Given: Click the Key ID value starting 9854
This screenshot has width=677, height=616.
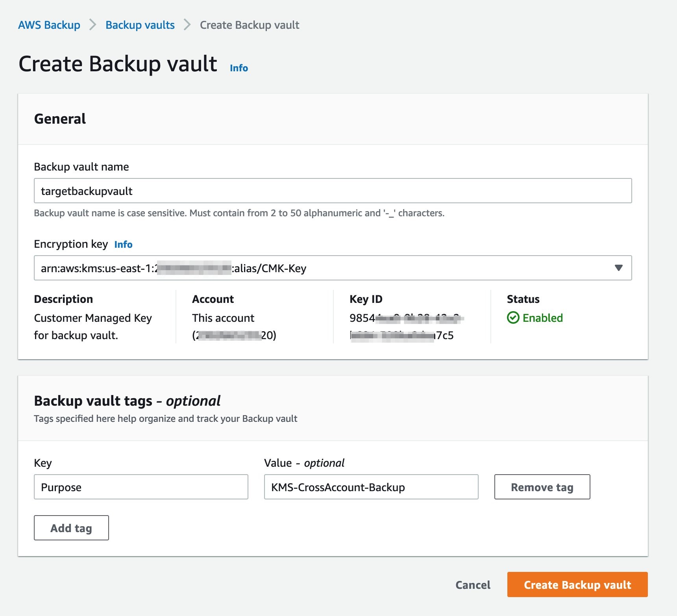Looking at the screenshot, I should pos(407,327).
